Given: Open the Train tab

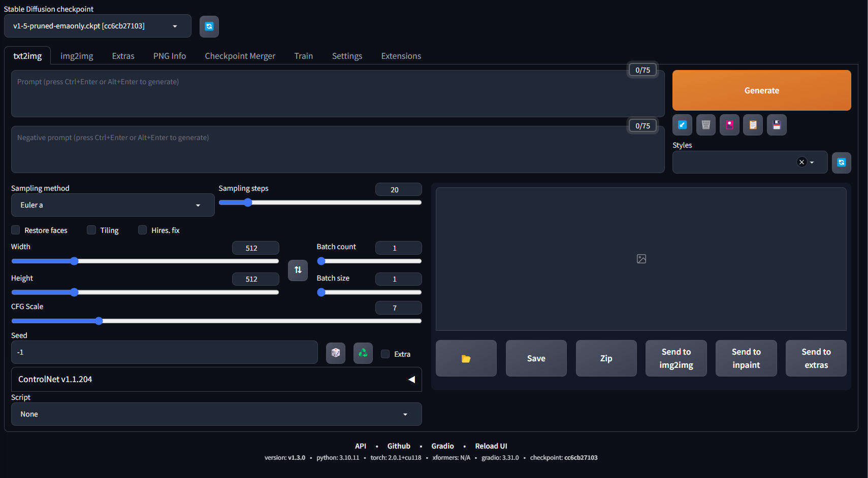Looking at the screenshot, I should coord(304,56).
